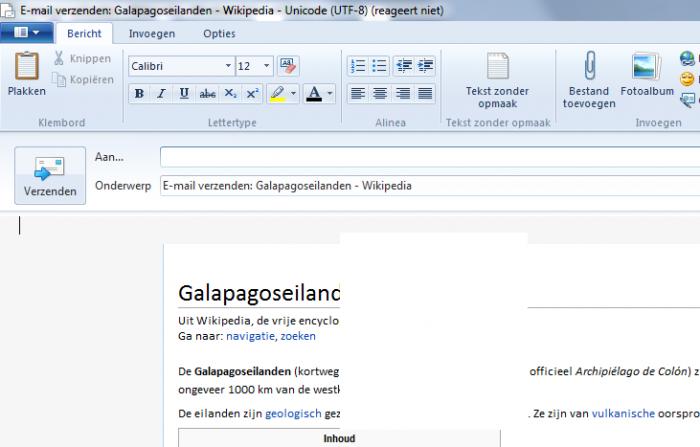This screenshot has width=700, height=447.
Task: Open the blue application menu button
Action: point(26,33)
